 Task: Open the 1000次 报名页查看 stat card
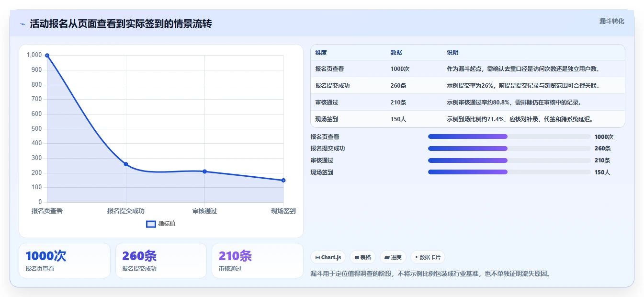(65, 261)
